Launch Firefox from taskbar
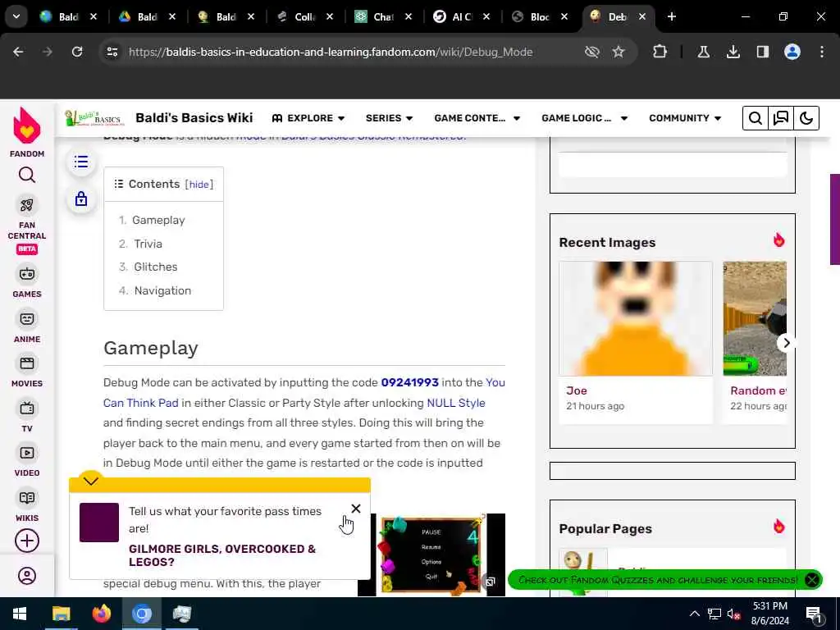The height and width of the screenshot is (630, 840). 101,614
